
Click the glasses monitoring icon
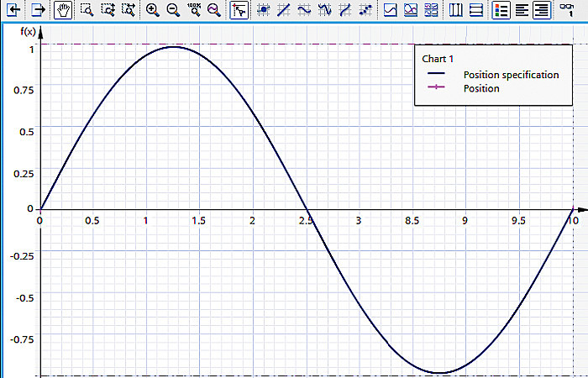[x=567, y=9]
